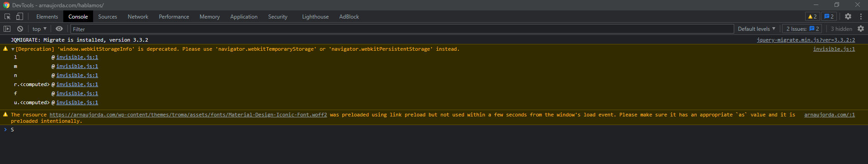Activate the inspect element picker icon
Image resolution: width=868 pixels, height=164 pixels.
(x=8, y=16)
